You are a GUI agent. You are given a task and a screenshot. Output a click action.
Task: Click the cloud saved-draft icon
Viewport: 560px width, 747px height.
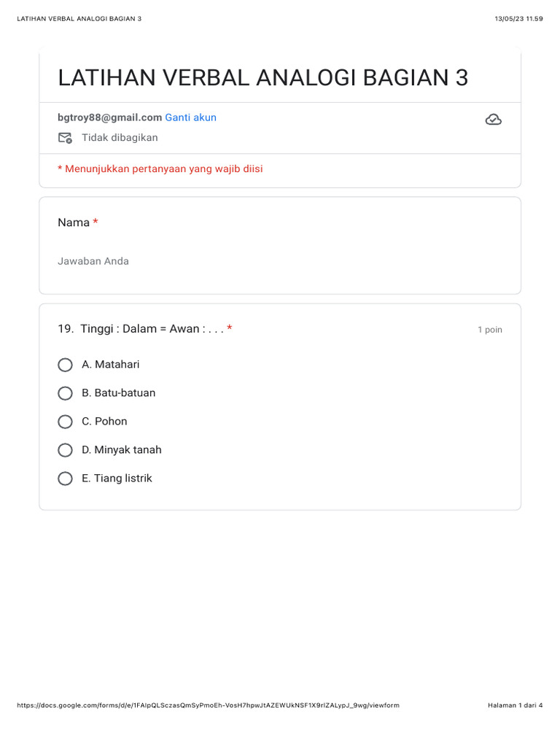pyautogui.click(x=493, y=120)
